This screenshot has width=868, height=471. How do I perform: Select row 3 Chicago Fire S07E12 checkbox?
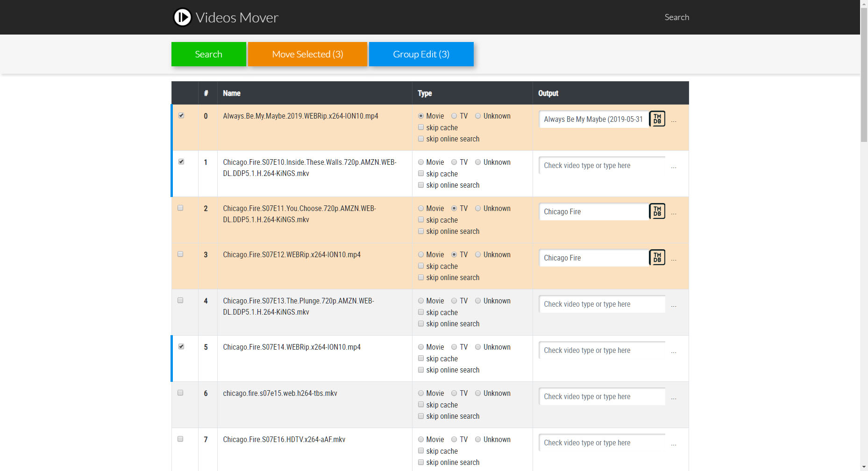pos(180,254)
